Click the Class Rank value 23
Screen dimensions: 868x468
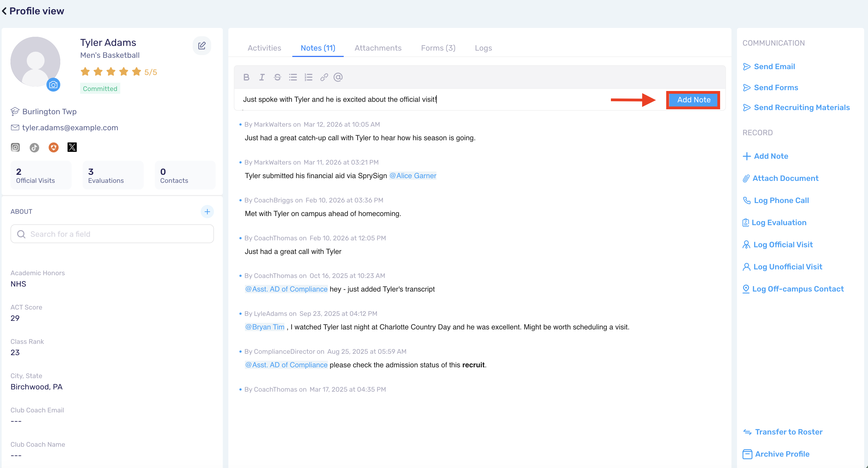pos(15,353)
